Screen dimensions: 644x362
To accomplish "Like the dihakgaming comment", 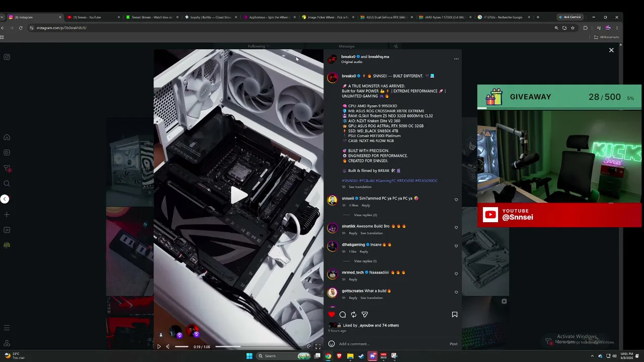I will click(456, 246).
